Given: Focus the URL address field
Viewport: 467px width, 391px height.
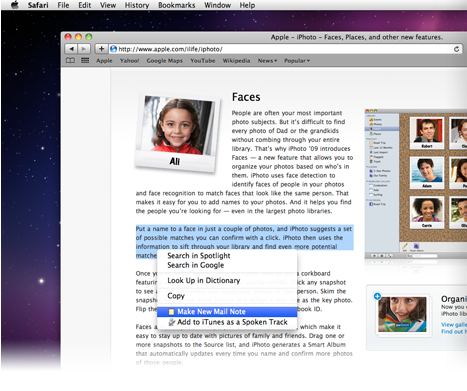Looking at the screenshot, I should [x=285, y=49].
